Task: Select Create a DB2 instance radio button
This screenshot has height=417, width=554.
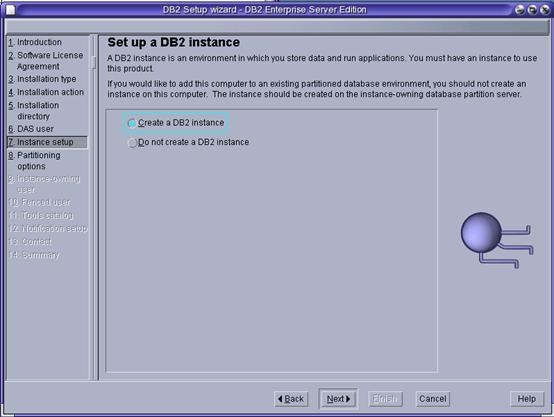Action: 132,123
